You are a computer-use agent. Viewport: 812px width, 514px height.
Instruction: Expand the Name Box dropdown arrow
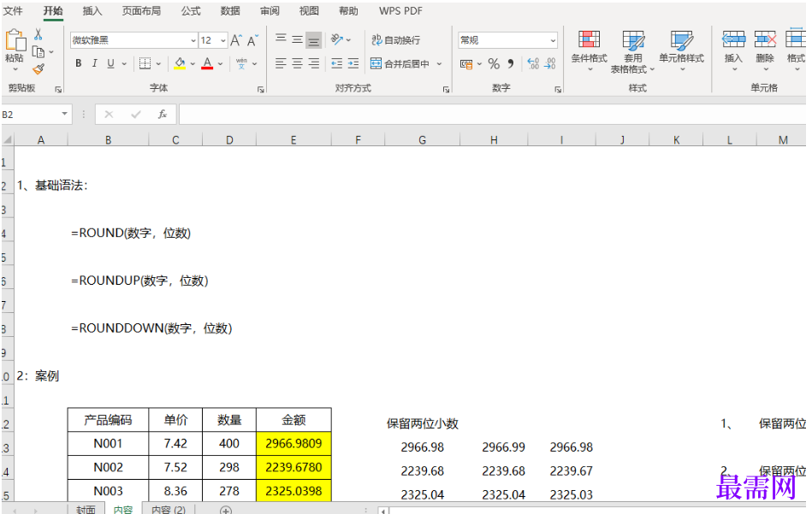pyautogui.click(x=65, y=115)
